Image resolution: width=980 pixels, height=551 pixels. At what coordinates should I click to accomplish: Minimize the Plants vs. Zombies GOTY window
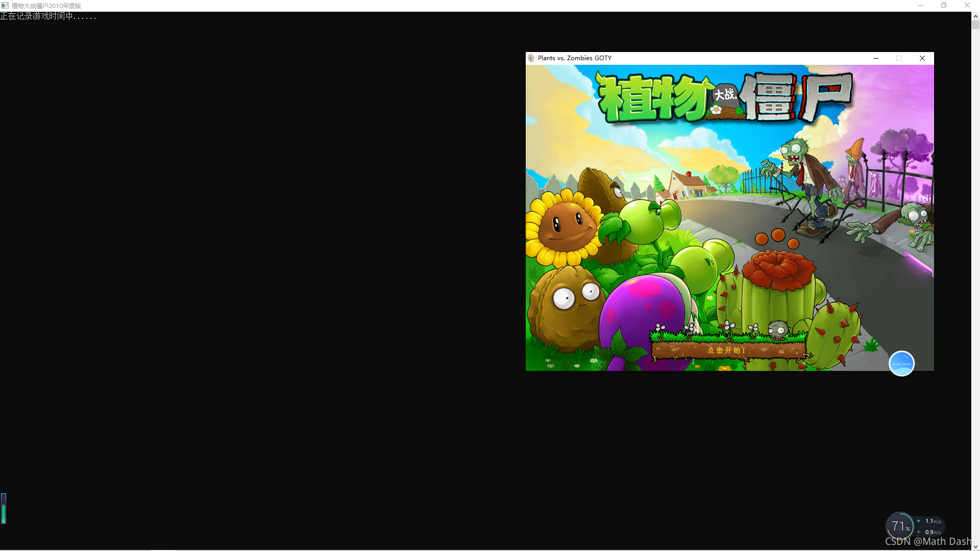876,58
